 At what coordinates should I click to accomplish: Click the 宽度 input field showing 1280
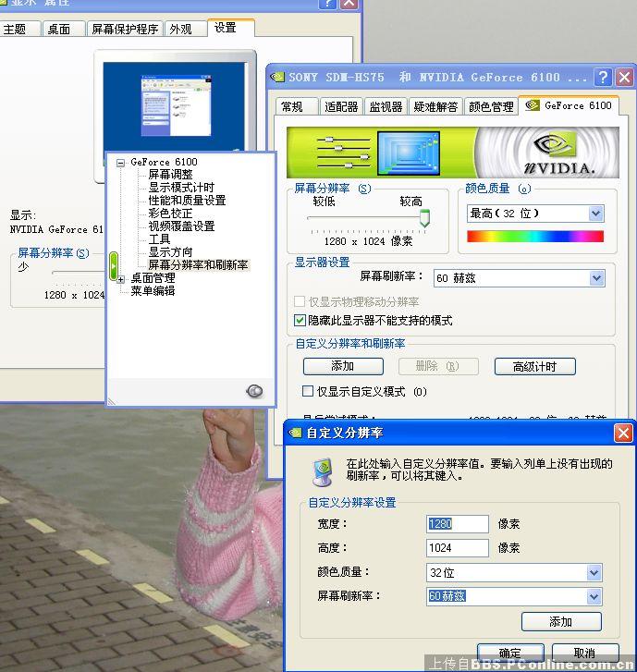click(x=458, y=524)
